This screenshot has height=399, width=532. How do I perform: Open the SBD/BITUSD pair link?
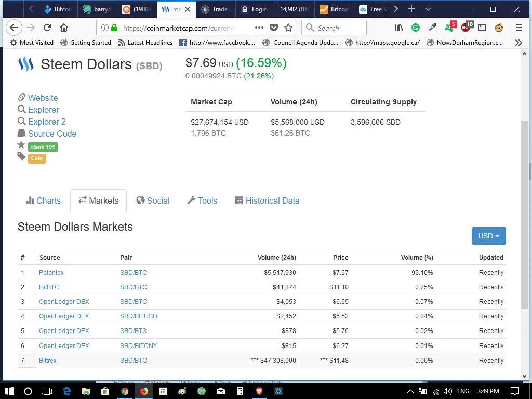coord(138,316)
